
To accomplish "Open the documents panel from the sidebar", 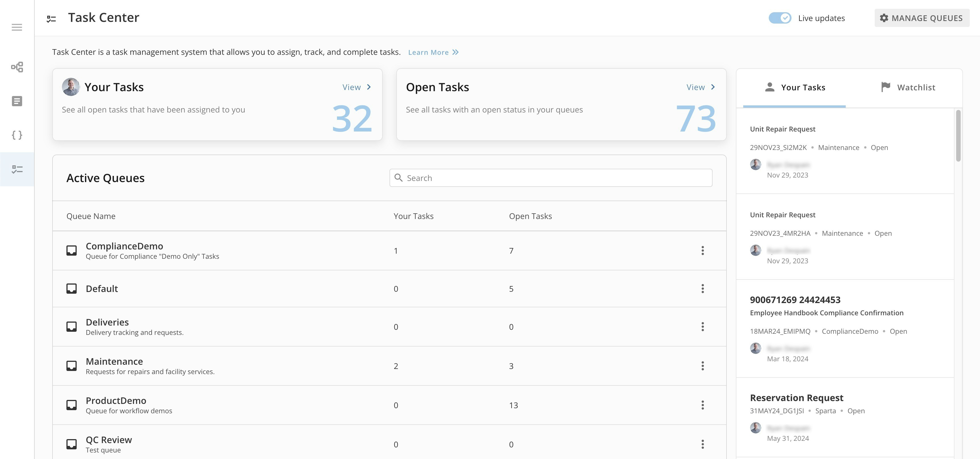I will click(17, 101).
